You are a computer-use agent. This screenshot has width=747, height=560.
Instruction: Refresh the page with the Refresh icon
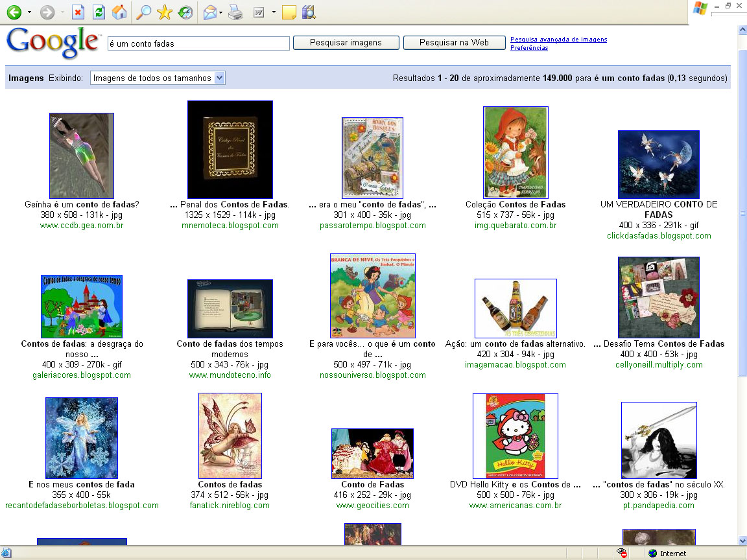[99, 12]
